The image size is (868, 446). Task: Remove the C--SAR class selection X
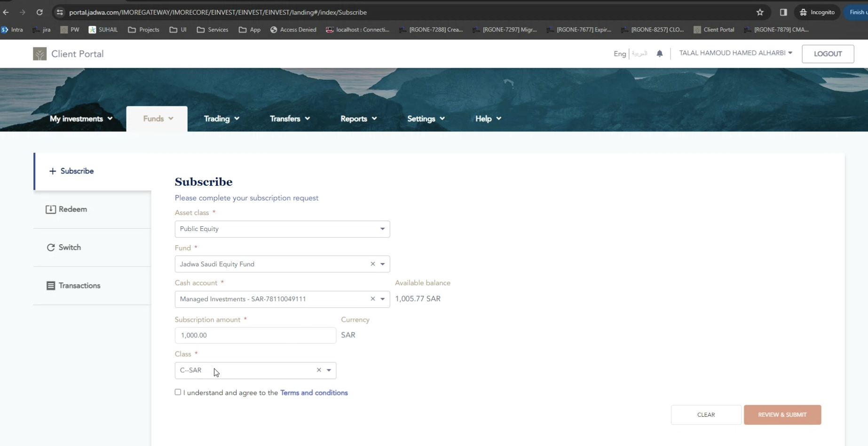(319, 370)
